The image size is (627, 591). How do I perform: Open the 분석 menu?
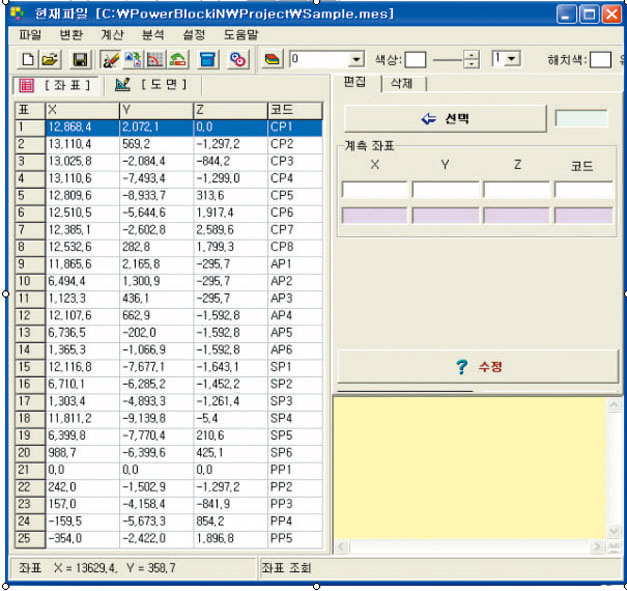point(153,34)
